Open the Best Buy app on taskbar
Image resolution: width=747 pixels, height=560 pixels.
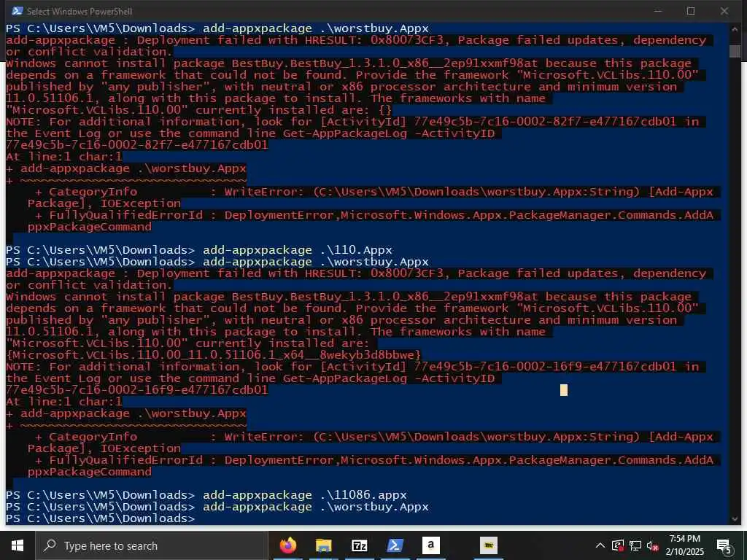point(488,545)
